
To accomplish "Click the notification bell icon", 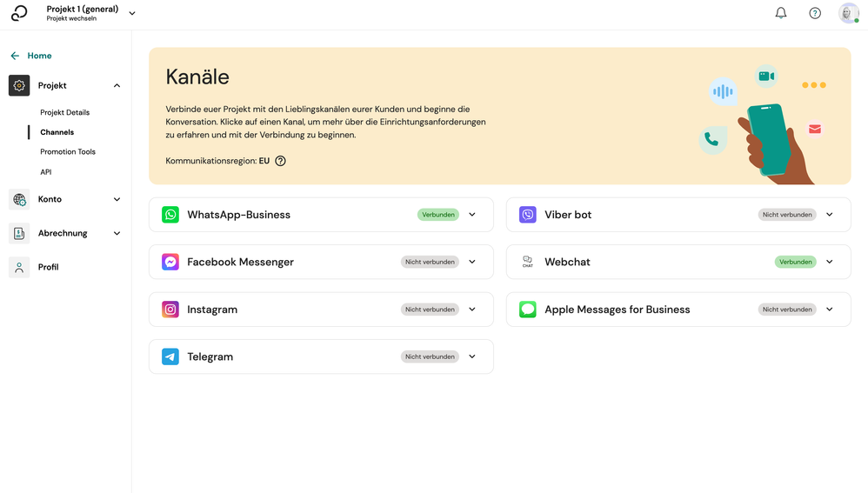I will click(x=780, y=13).
